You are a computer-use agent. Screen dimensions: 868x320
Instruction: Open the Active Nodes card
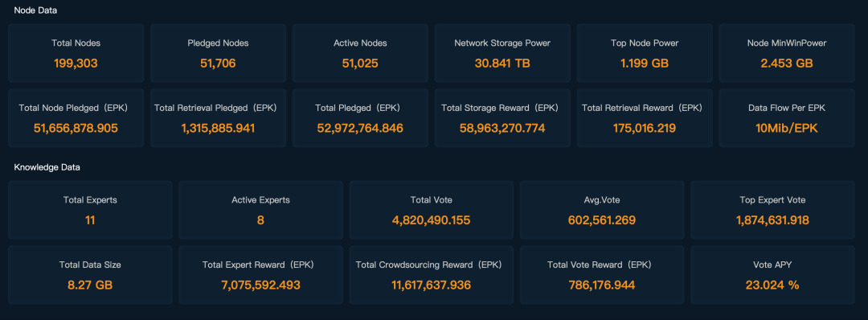360,53
